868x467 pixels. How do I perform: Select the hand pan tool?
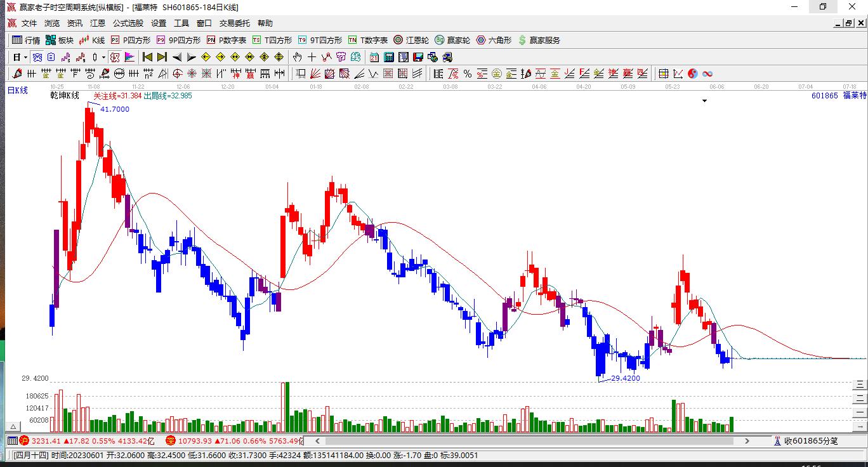(297, 57)
